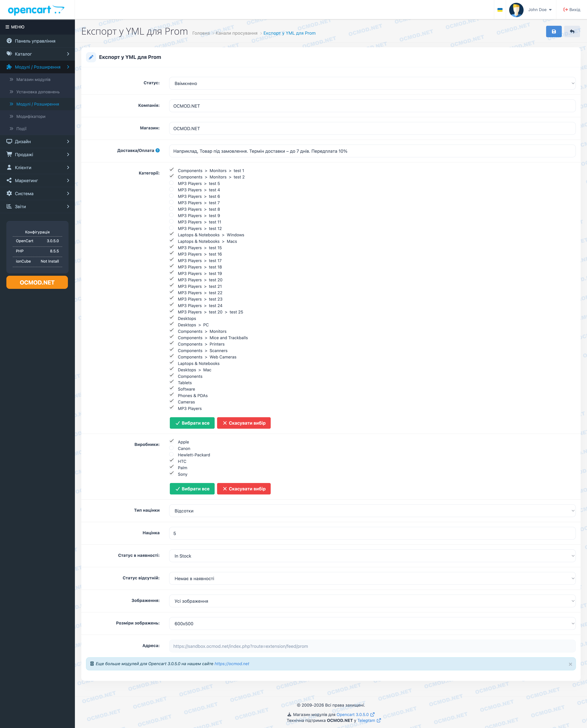
Task: Click the Доставка/Оплата help question icon
Action: click(x=158, y=151)
